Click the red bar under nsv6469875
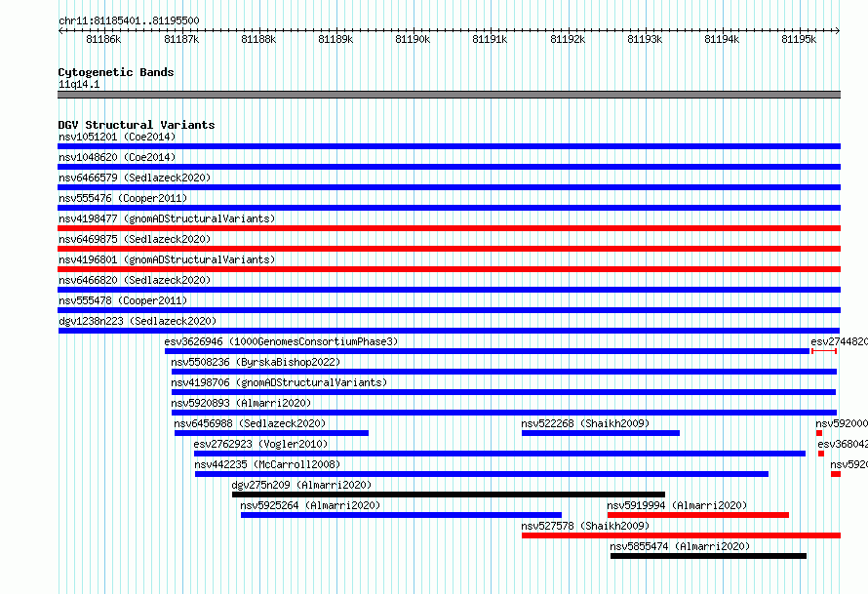868x594 pixels. [449, 249]
